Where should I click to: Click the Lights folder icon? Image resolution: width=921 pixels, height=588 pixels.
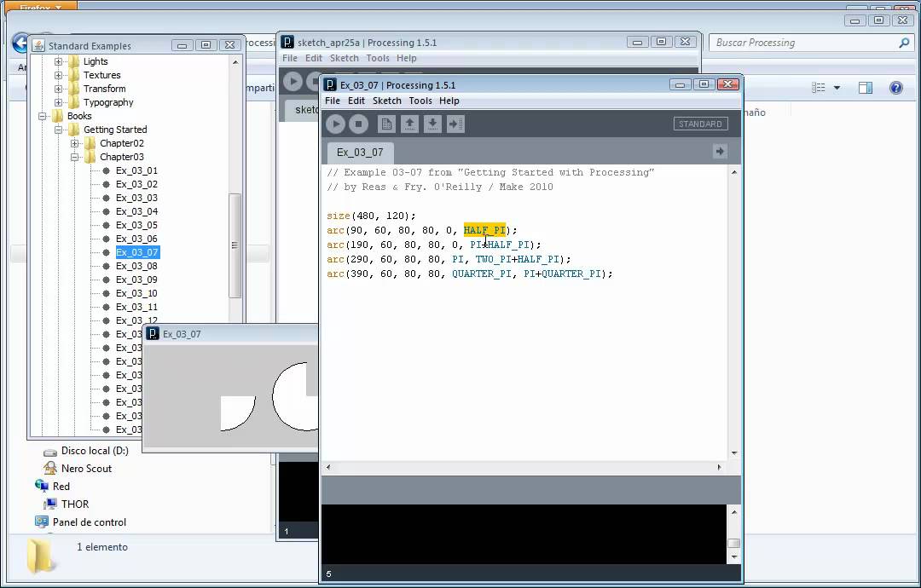click(74, 61)
